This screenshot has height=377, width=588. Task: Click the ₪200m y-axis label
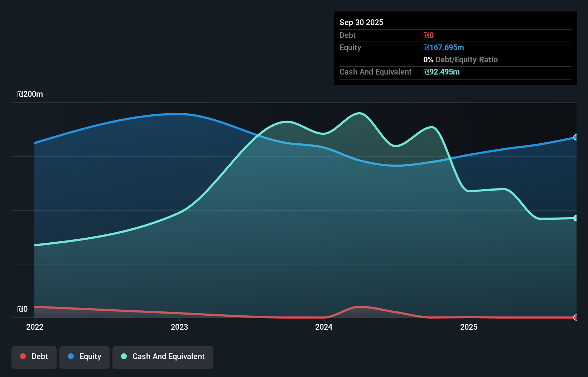coord(30,94)
